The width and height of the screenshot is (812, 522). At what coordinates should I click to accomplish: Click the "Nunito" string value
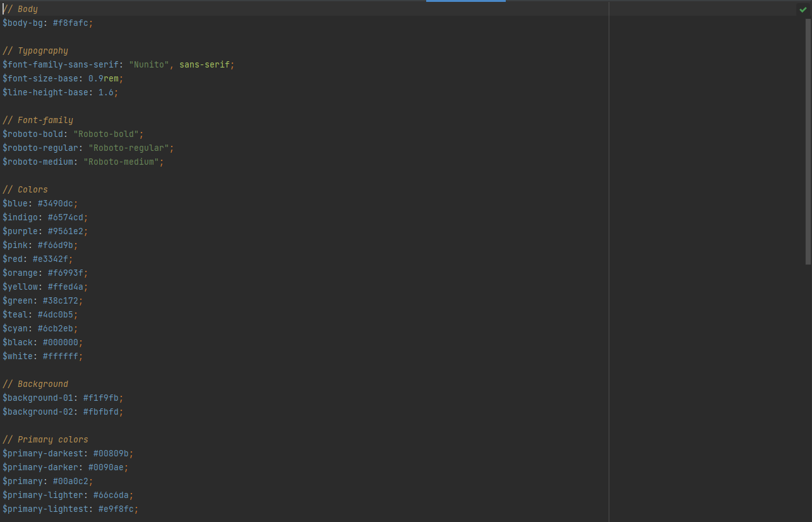(x=148, y=64)
